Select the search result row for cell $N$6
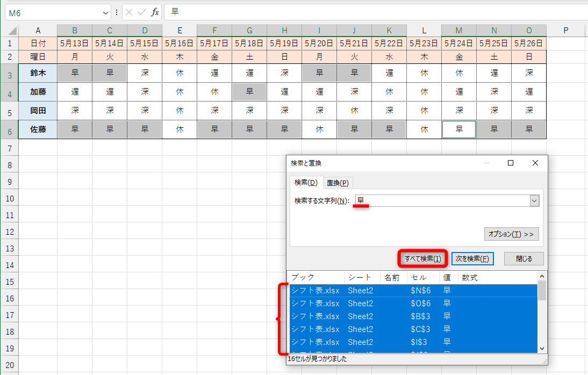This screenshot has height=375, width=588. pos(376,290)
